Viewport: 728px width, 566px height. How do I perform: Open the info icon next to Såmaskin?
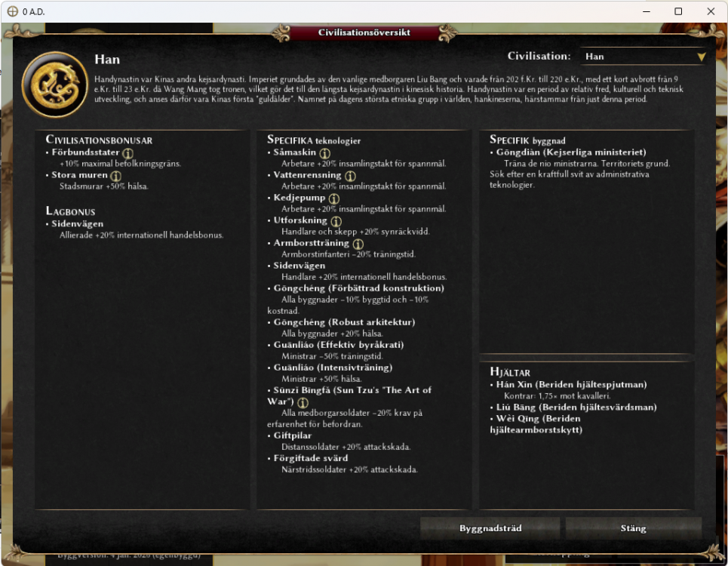(324, 152)
